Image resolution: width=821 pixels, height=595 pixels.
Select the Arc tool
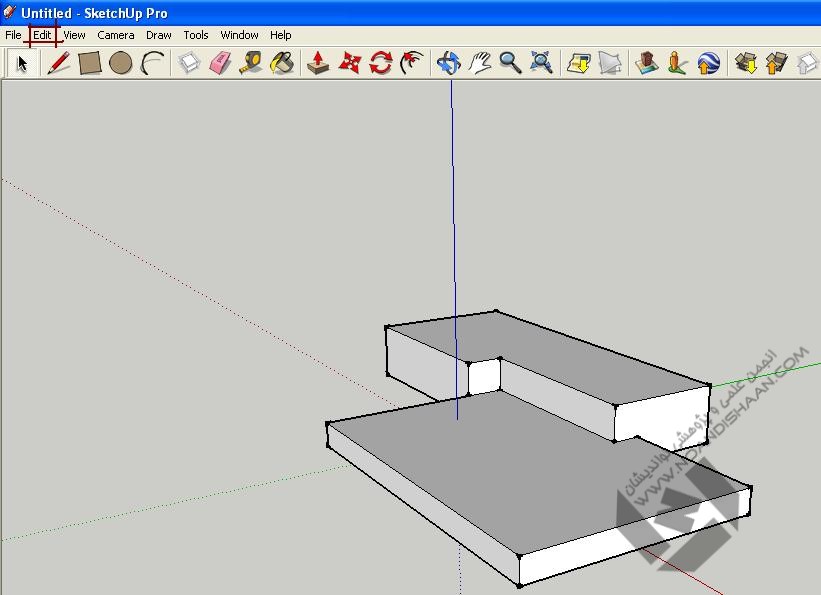click(152, 63)
